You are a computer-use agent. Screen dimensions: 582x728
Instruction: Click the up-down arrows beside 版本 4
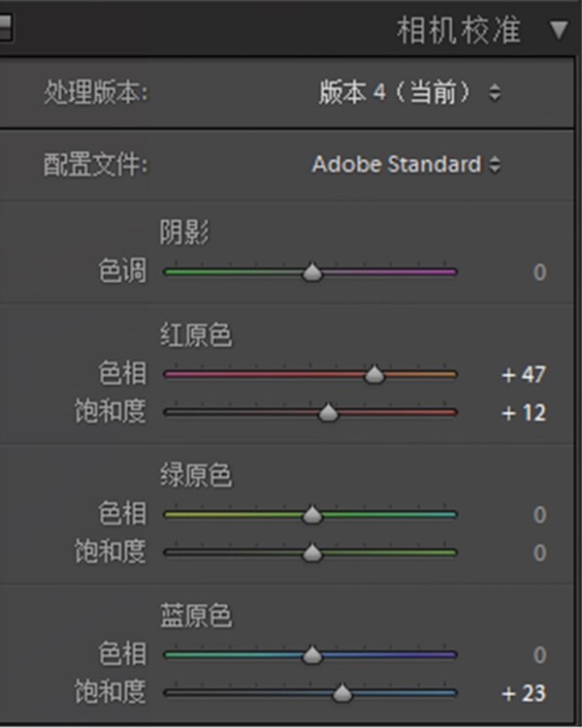[495, 92]
